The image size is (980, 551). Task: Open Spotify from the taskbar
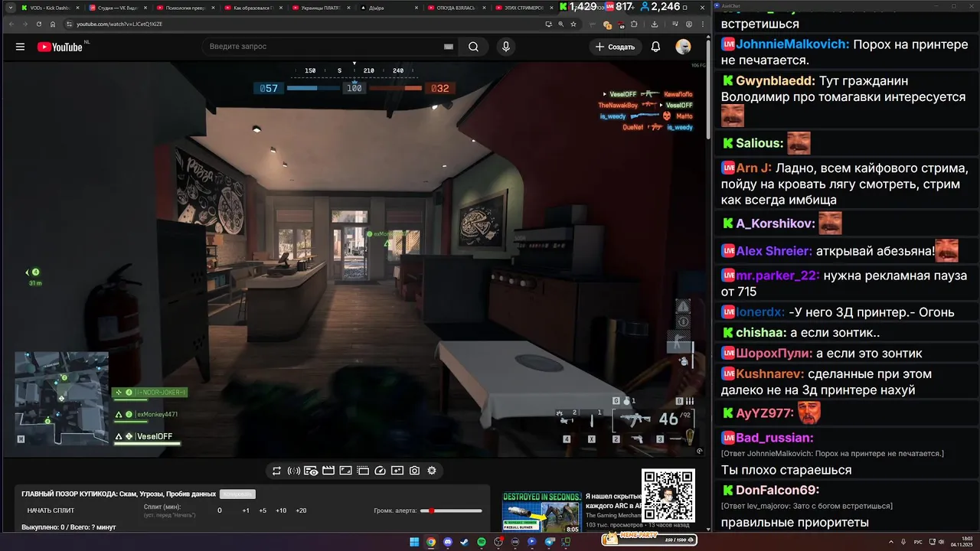(482, 542)
